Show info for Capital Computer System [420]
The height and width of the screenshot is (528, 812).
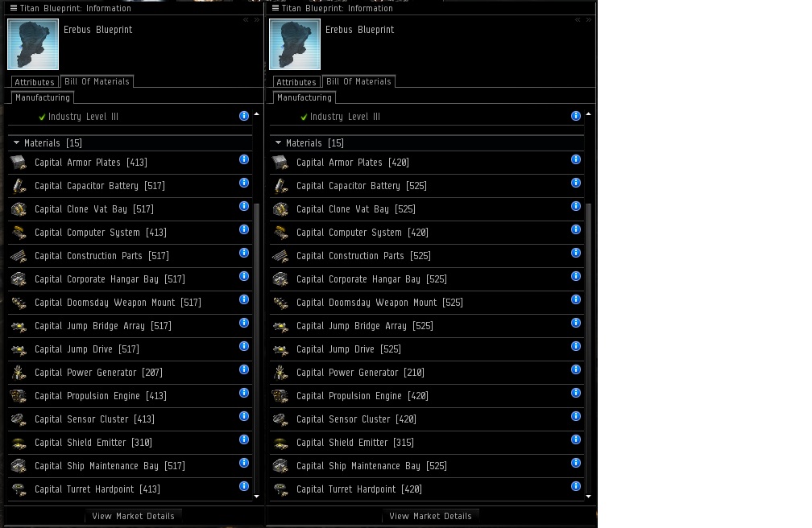point(576,229)
